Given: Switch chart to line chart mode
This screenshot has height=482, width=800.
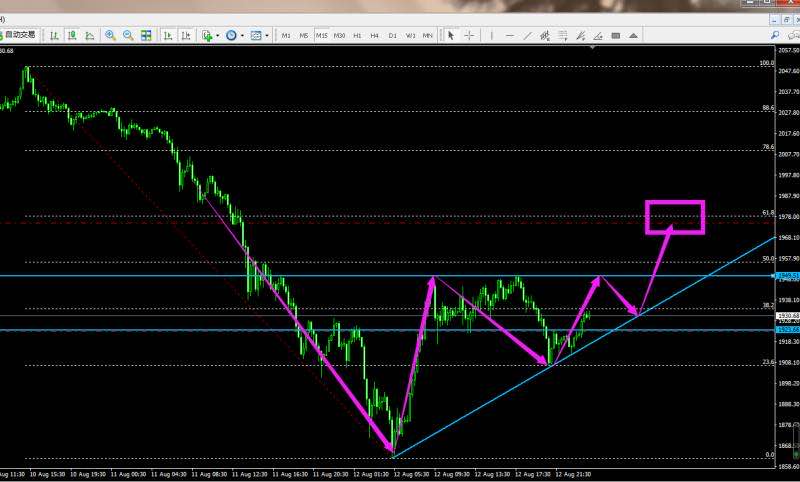Looking at the screenshot, I should [90, 35].
